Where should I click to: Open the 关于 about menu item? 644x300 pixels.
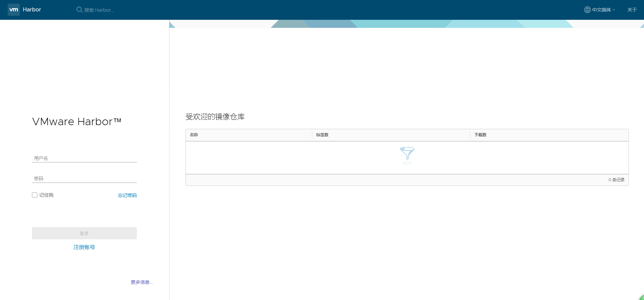point(632,10)
